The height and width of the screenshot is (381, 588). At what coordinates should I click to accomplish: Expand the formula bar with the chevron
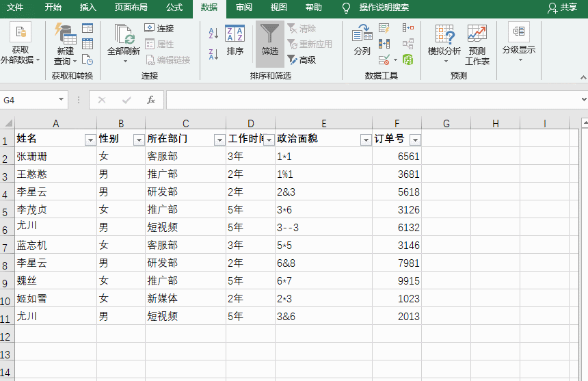[x=584, y=100]
